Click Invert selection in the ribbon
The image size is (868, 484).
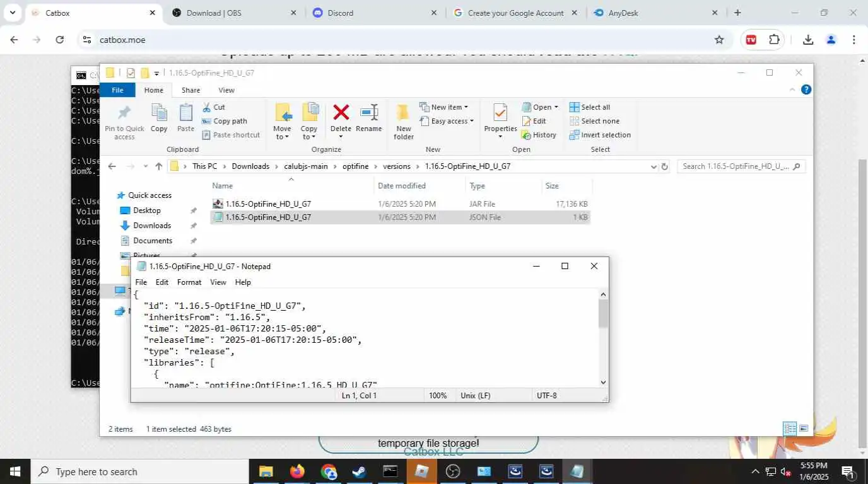click(600, 135)
